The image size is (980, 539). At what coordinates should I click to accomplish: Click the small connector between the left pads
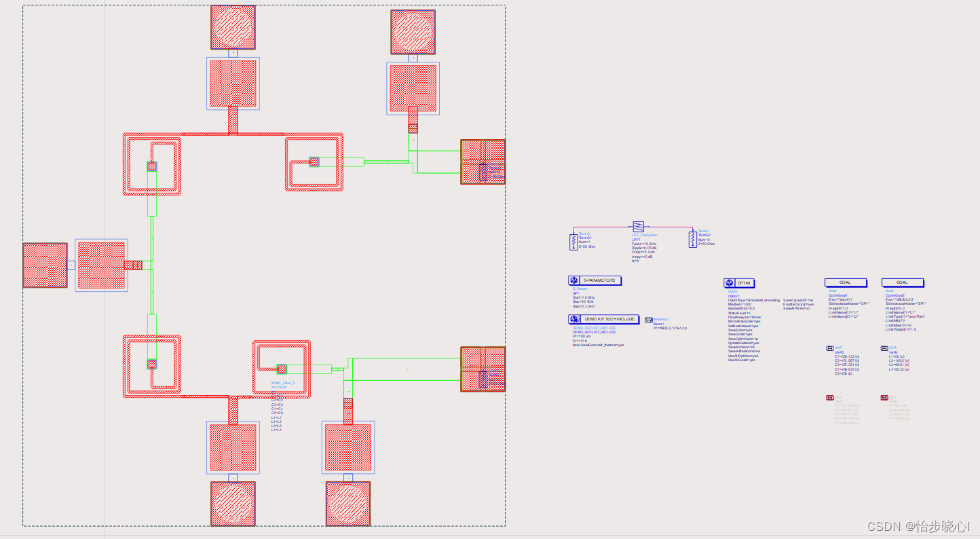[71, 265]
